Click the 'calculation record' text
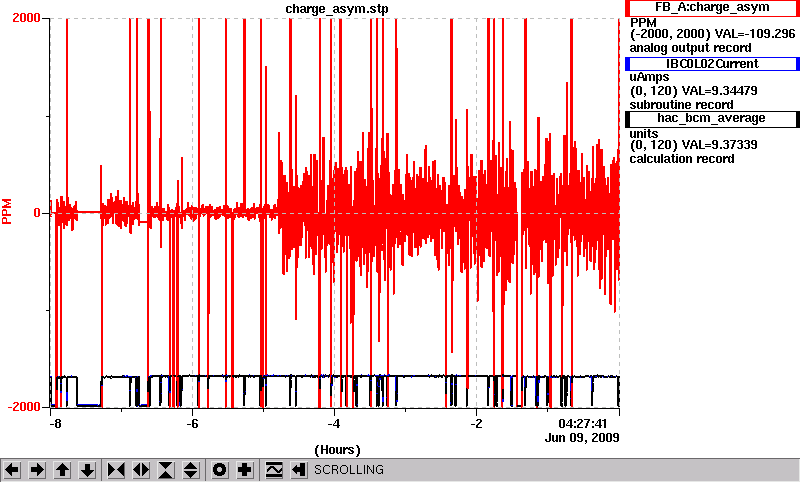The image size is (800, 482). pos(682,159)
